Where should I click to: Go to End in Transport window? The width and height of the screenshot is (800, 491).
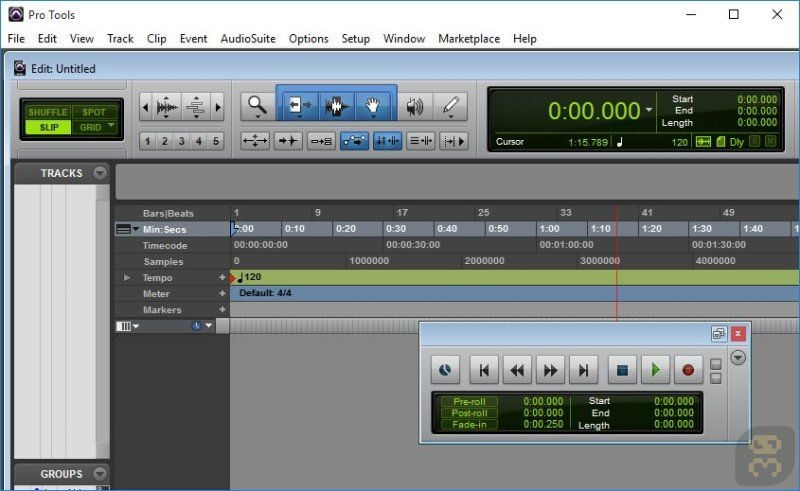583,370
